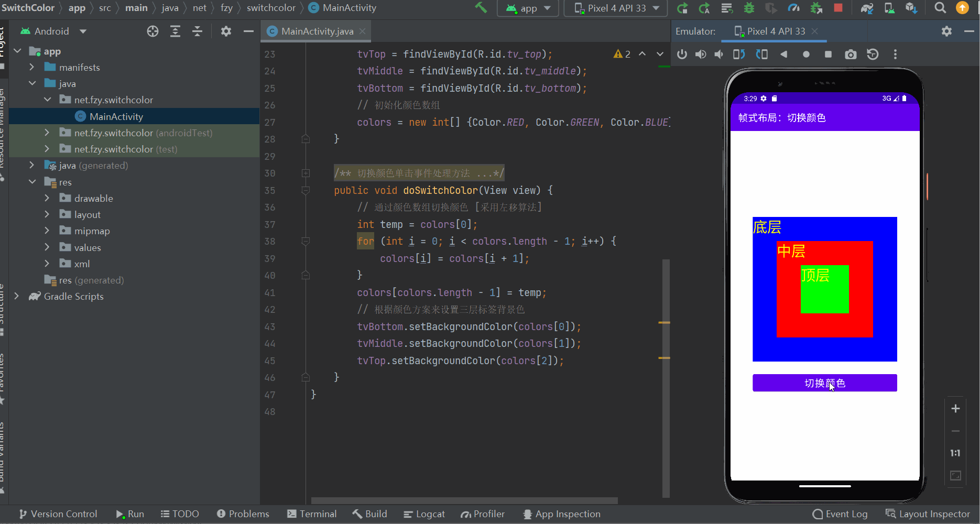This screenshot has height=524, width=980.
Task: Debug the SwitchColor app
Action: 748,8
